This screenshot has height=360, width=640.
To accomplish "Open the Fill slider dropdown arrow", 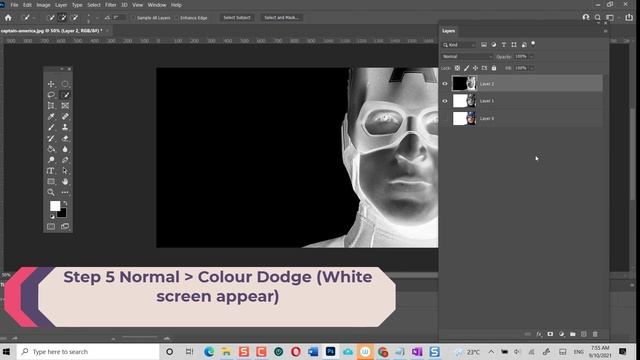I will point(531,68).
